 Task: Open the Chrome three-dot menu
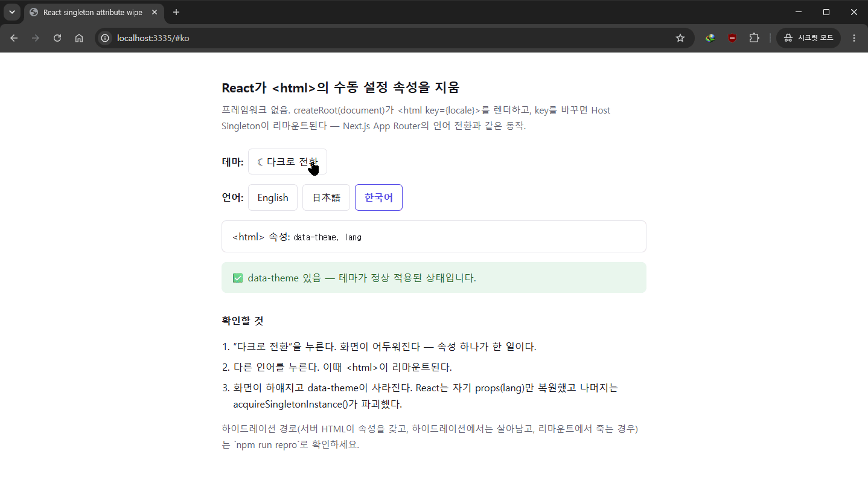click(x=854, y=38)
